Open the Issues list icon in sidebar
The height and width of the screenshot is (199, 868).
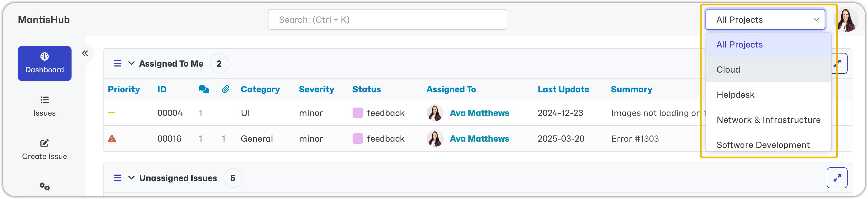click(45, 100)
